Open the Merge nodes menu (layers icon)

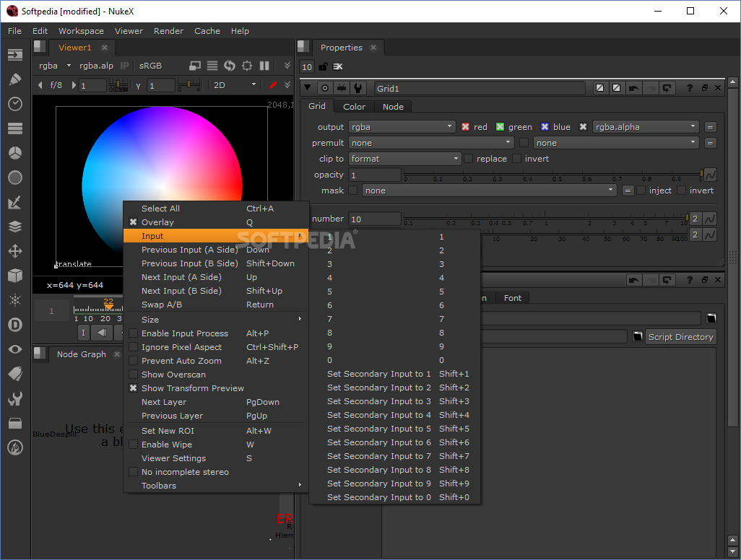click(15, 227)
